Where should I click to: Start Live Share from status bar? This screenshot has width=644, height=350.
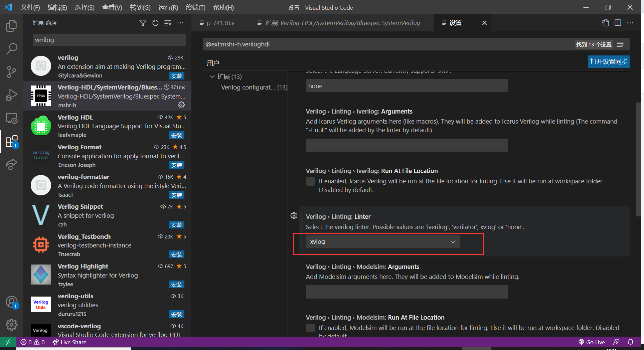tap(69, 342)
